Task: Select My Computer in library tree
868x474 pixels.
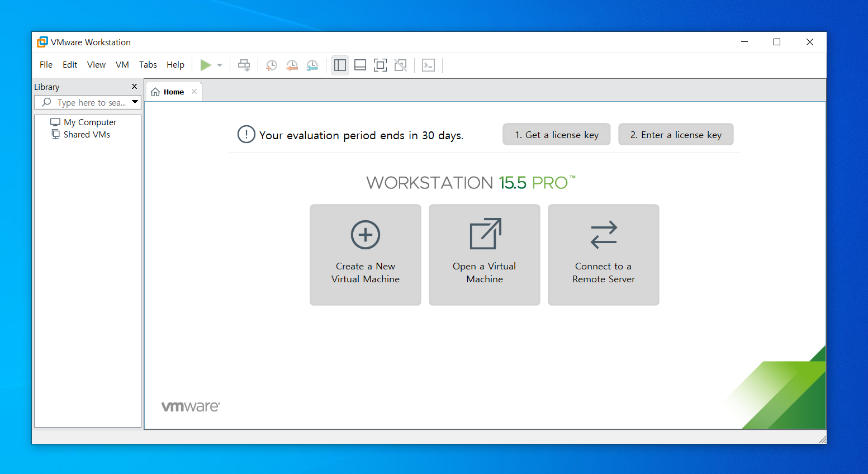Action: pos(90,122)
